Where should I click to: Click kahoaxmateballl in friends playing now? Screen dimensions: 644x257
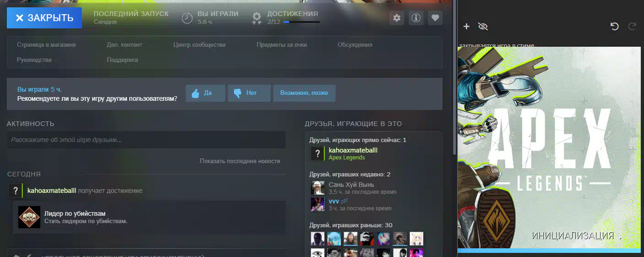[x=353, y=150]
